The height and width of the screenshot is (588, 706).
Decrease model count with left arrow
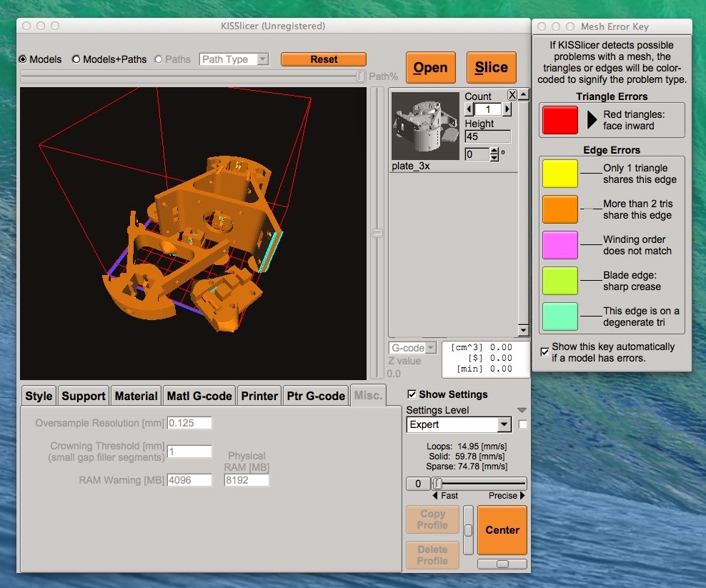tap(469, 109)
